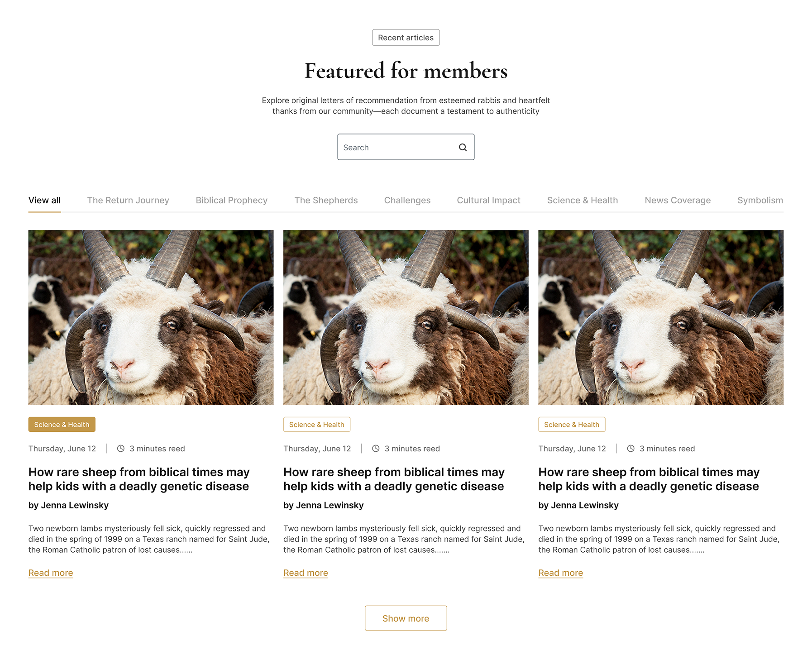The width and height of the screenshot is (812, 660).
Task: Open the Cultural Impact tab
Action: [488, 200]
